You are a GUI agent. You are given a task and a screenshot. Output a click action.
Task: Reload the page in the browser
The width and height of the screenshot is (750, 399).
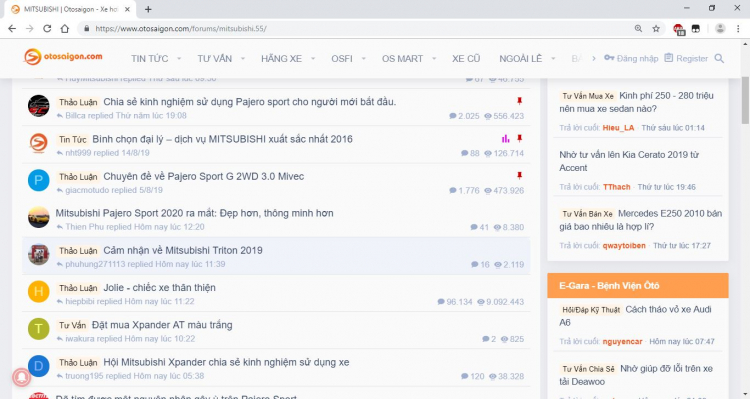pos(47,29)
